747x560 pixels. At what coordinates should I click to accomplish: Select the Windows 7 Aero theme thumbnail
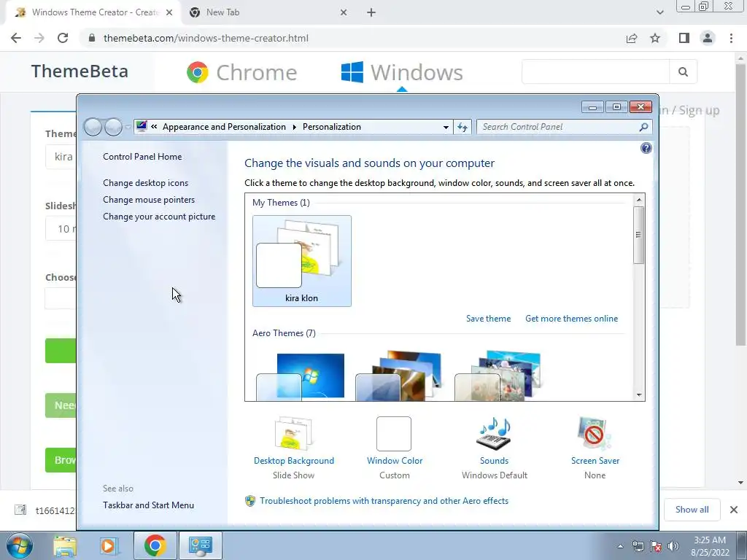[301, 376]
